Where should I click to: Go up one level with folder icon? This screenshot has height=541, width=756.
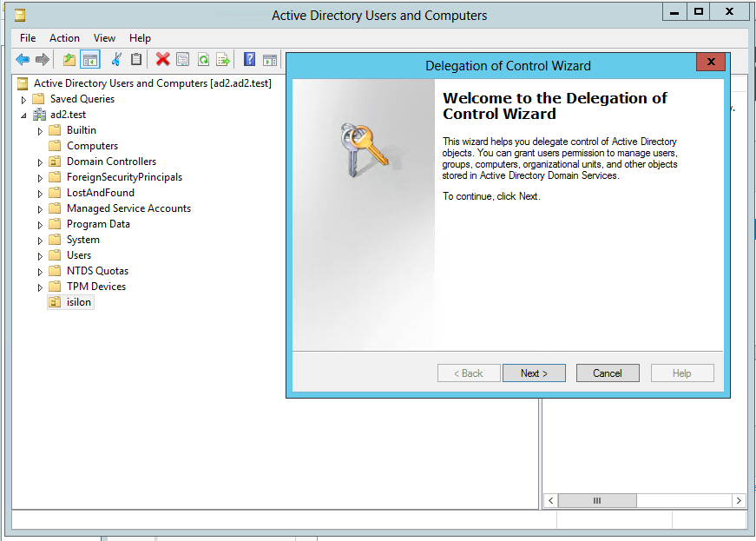click(x=69, y=60)
